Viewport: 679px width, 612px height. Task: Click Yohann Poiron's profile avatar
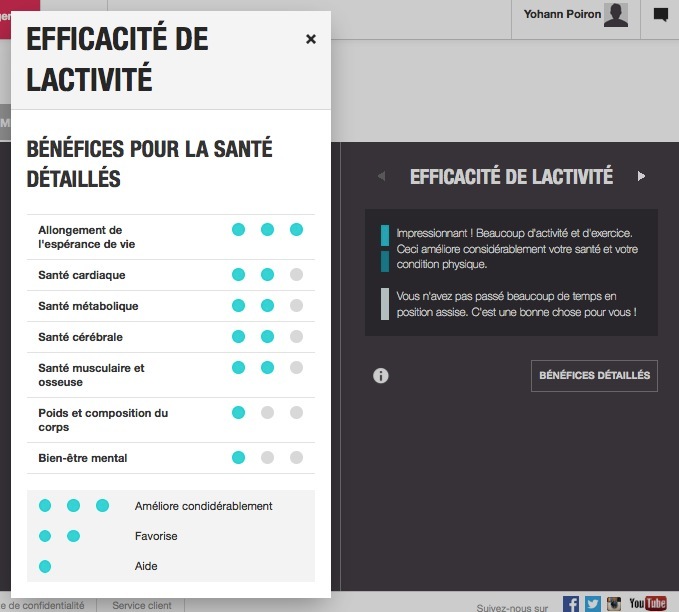coord(616,15)
